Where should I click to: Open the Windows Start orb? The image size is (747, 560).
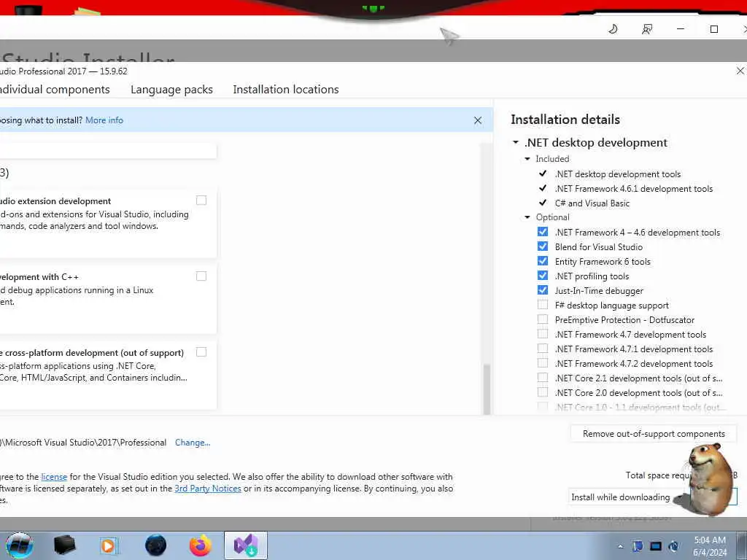coord(20,545)
